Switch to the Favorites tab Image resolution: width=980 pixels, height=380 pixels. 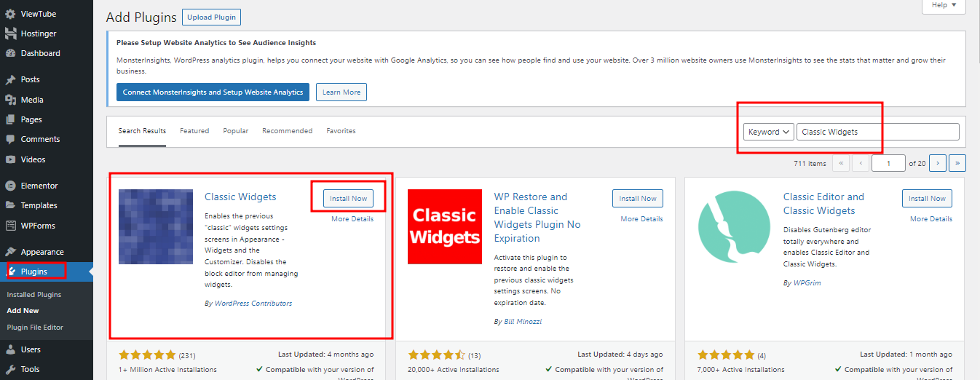(341, 131)
